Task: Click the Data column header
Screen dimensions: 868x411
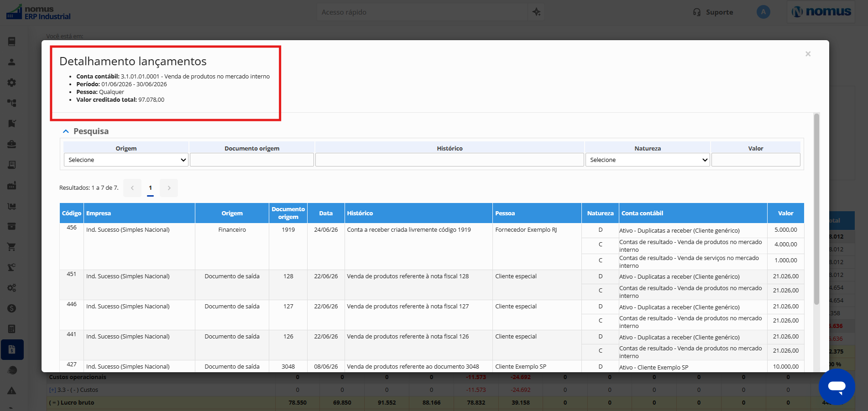Action: 326,213
